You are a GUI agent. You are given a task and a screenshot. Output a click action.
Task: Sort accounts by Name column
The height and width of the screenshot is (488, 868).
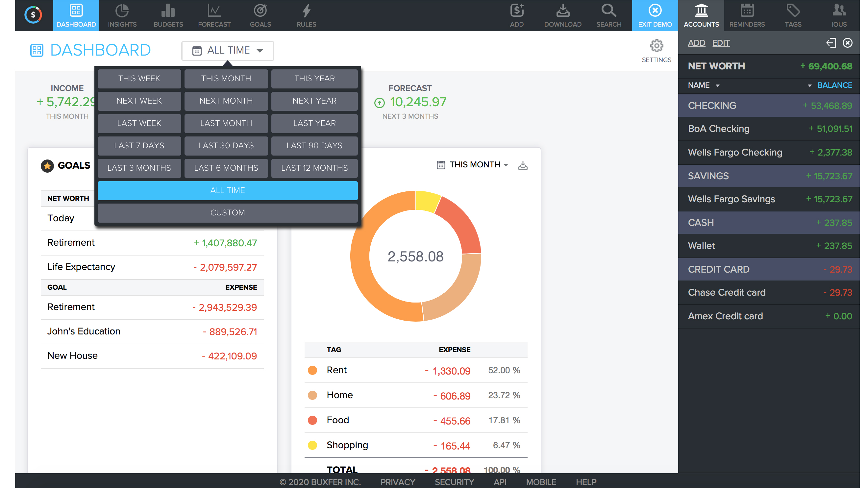pos(704,85)
